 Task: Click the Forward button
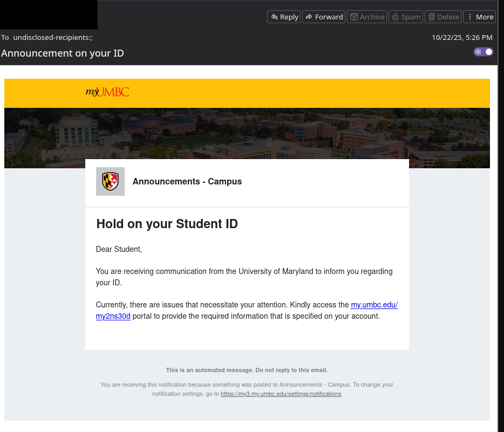323,17
